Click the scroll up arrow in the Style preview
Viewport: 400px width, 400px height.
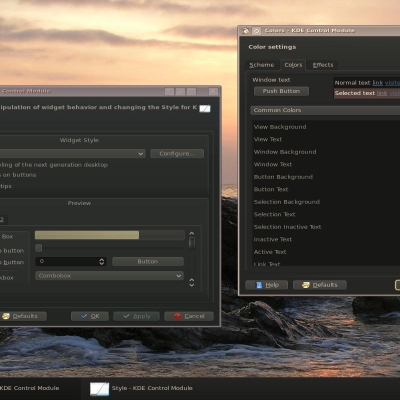click(x=192, y=233)
